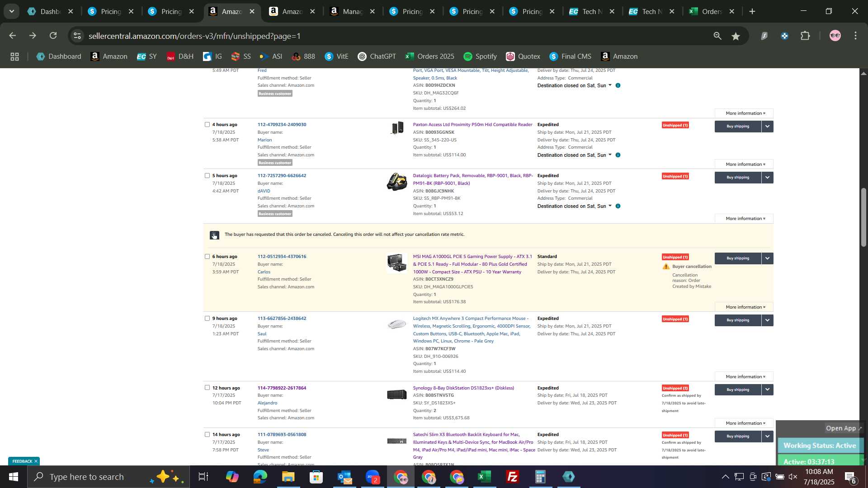Image resolution: width=868 pixels, height=488 pixels.
Task: Open Windows Start menu
Action: pos(13,477)
